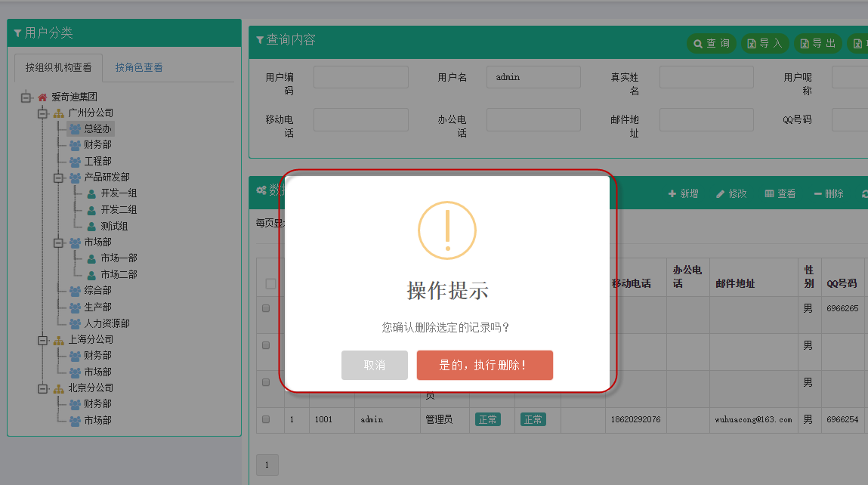Collapse the 产品研发部 tree node
Image resolution: width=868 pixels, height=485 pixels.
(x=59, y=178)
